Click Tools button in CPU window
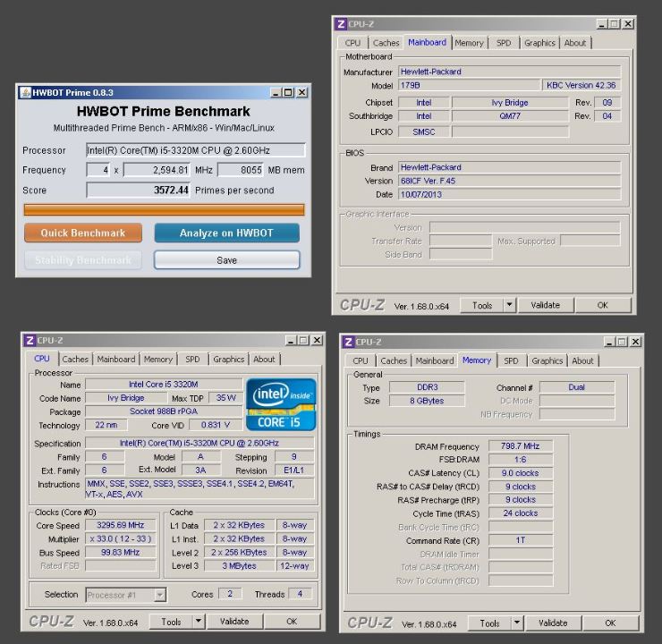This screenshot has width=662, height=644. [x=171, y=622]
